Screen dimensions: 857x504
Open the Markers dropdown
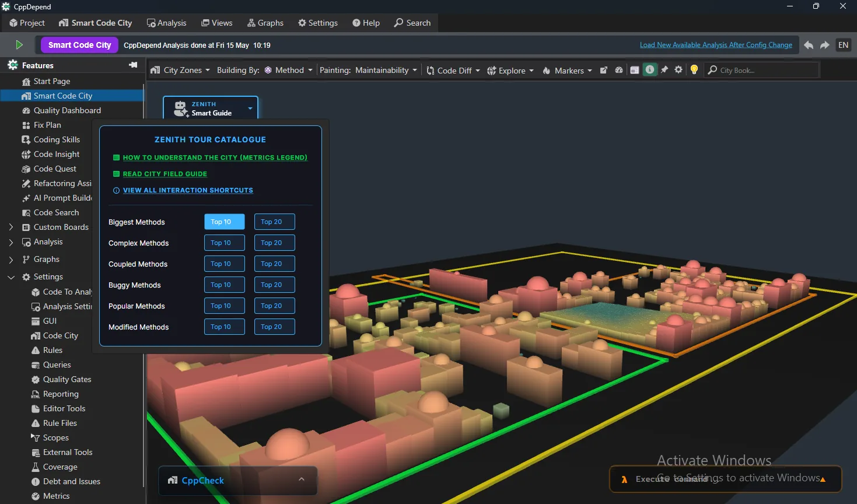(x=567, y=70)
